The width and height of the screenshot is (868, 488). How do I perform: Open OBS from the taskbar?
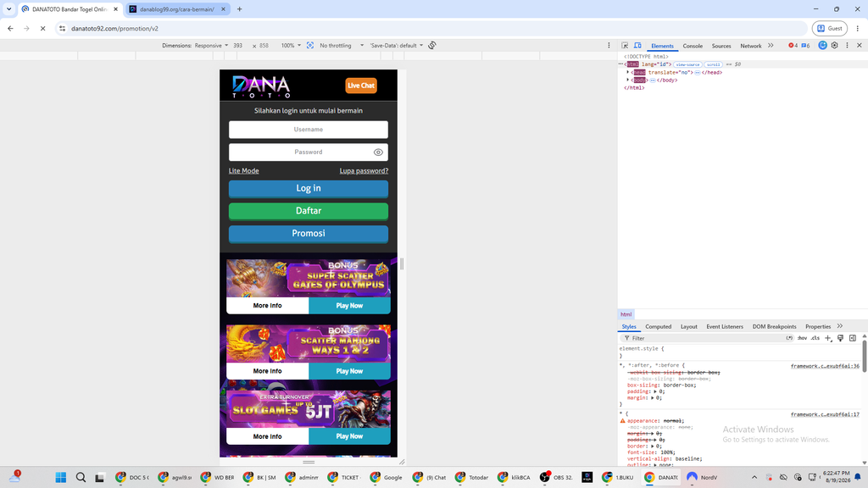[556, 477]
